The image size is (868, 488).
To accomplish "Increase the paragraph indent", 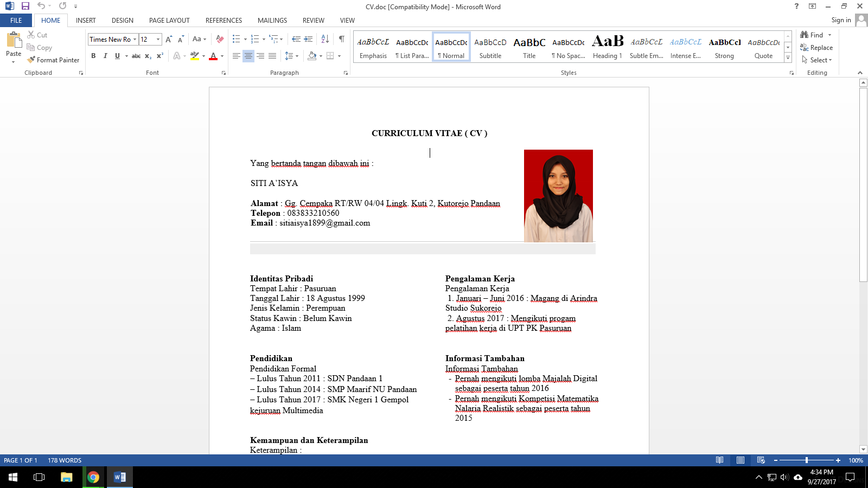I will (308, 39).
